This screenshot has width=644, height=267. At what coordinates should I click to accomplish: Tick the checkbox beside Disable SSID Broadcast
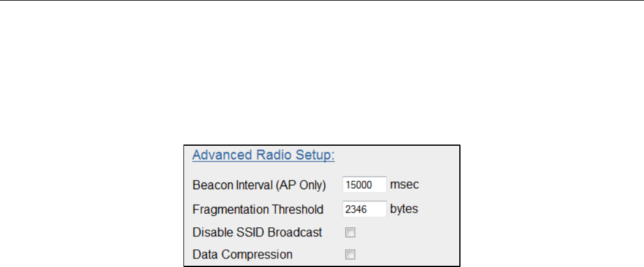coord(350,233)
